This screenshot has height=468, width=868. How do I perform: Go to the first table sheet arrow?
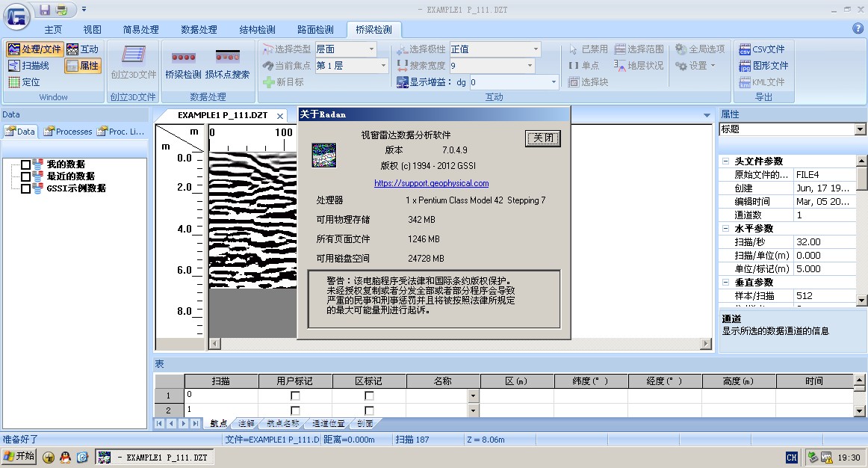[159, 424]
